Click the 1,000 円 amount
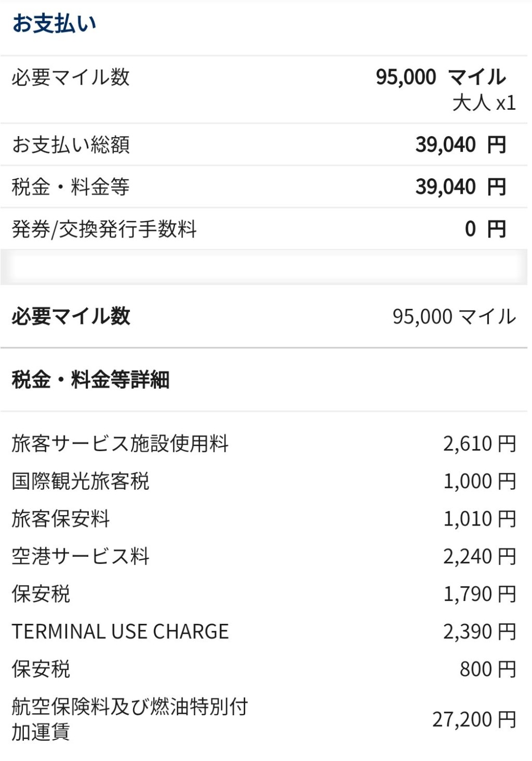 pos(479,481)
